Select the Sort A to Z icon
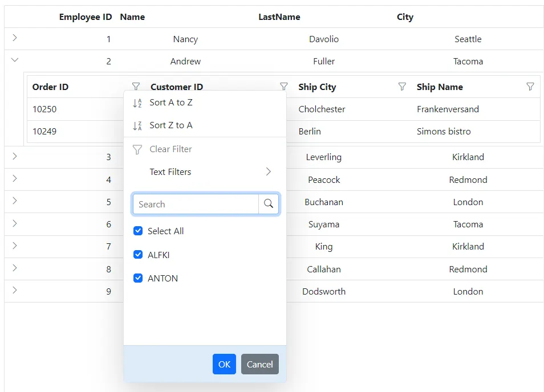Screen dimensions: 544x392 tap(137, 103)
